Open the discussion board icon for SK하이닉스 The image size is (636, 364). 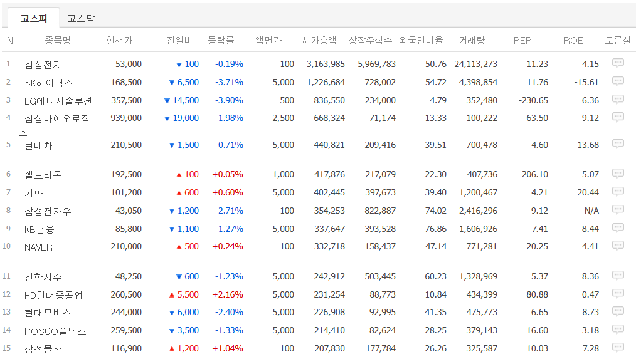(618, 81)
